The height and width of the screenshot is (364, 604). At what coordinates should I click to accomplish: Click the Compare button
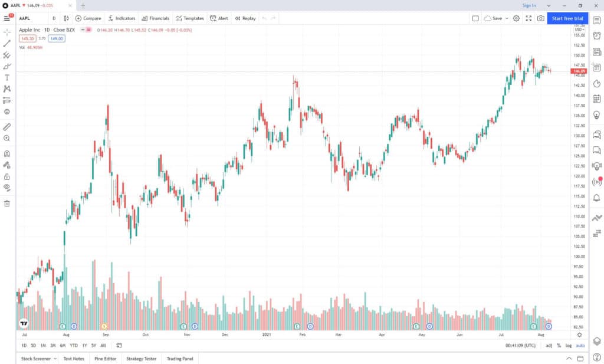(x=88, y=18)
